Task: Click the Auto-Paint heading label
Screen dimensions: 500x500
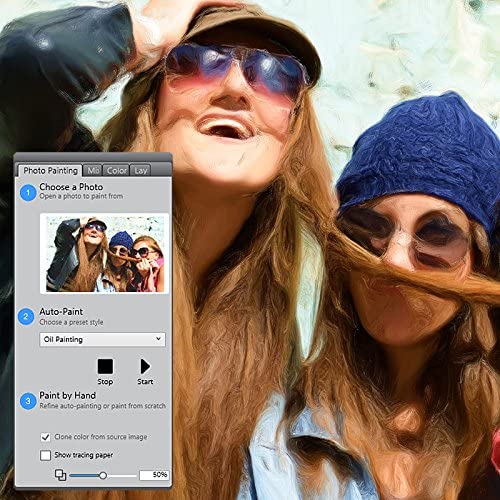Action: coord(61,312)
